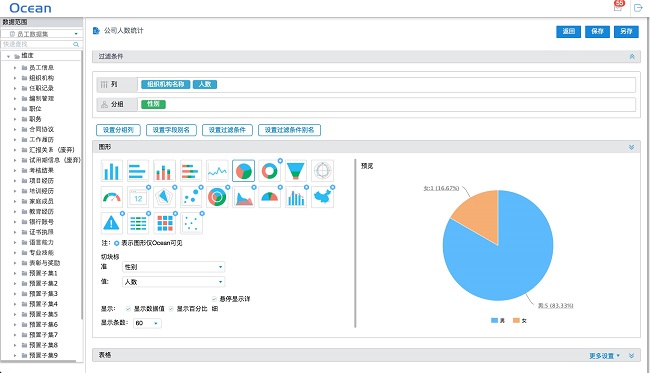The width and height of the screenshot is (650, 373).
Task: Toggle the 显示百分比 checkbox
Action: [x=171, y=309]
